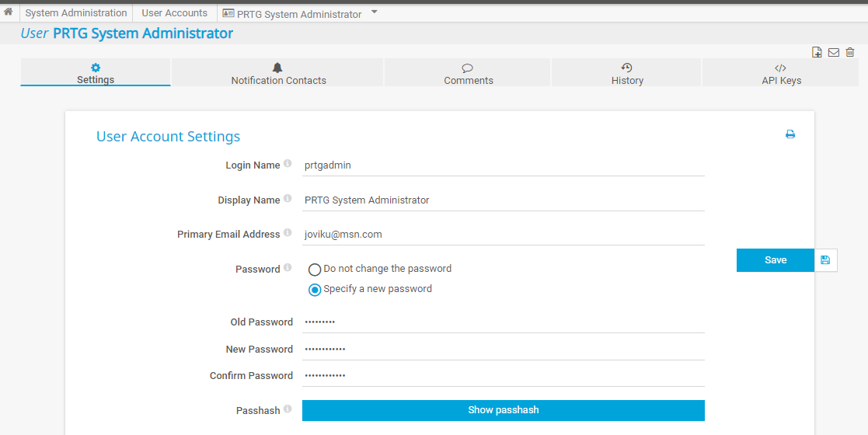Switch to the Settings tab
Screen dimensions: 868x435
(x=96, y=72)
